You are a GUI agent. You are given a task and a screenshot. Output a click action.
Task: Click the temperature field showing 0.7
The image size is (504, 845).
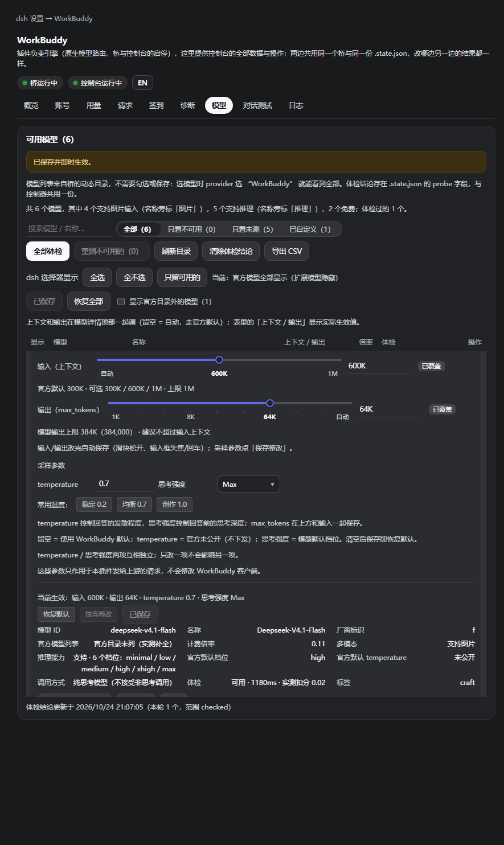point(125,484)
